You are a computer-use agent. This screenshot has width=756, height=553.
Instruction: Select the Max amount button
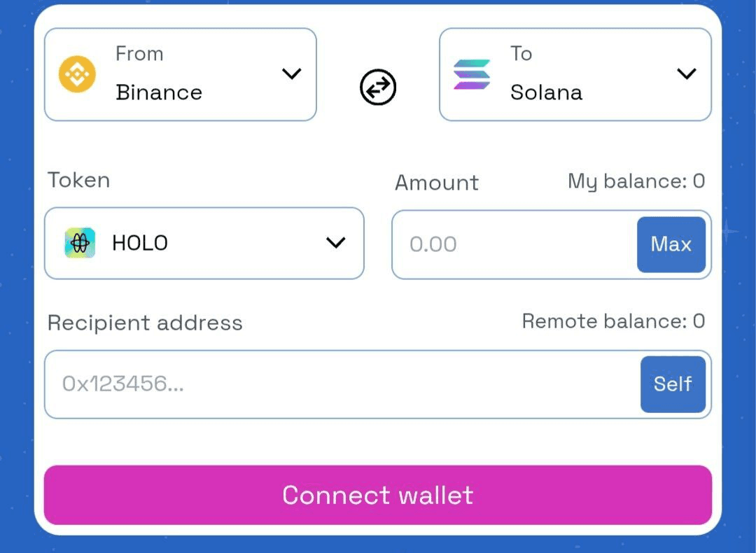pyautogui.click(x=671, y=244)
